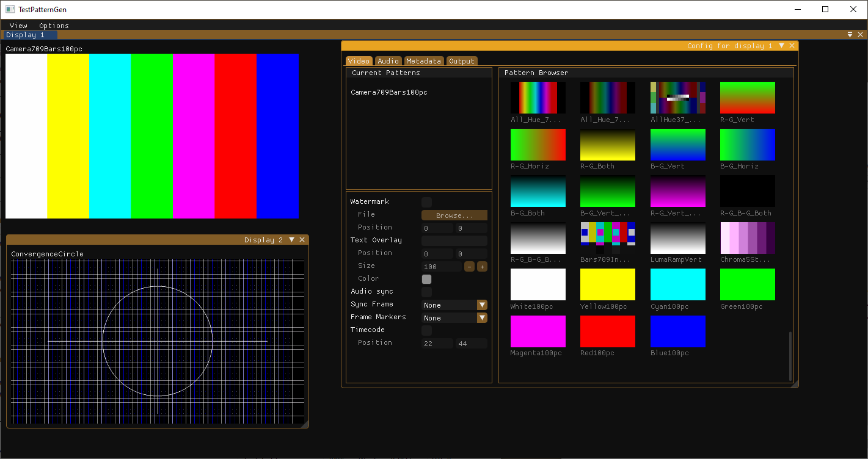Select Camera709Bars100pc in Current Patterns

389,92
